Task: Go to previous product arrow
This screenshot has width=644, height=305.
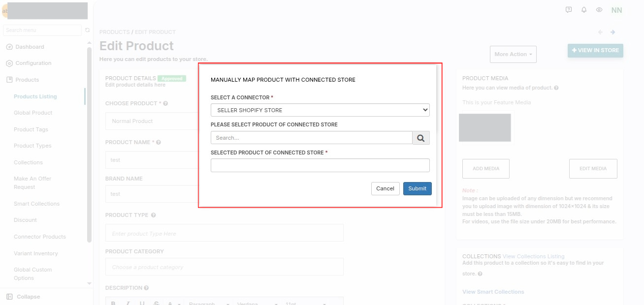Action: point(600,32)
